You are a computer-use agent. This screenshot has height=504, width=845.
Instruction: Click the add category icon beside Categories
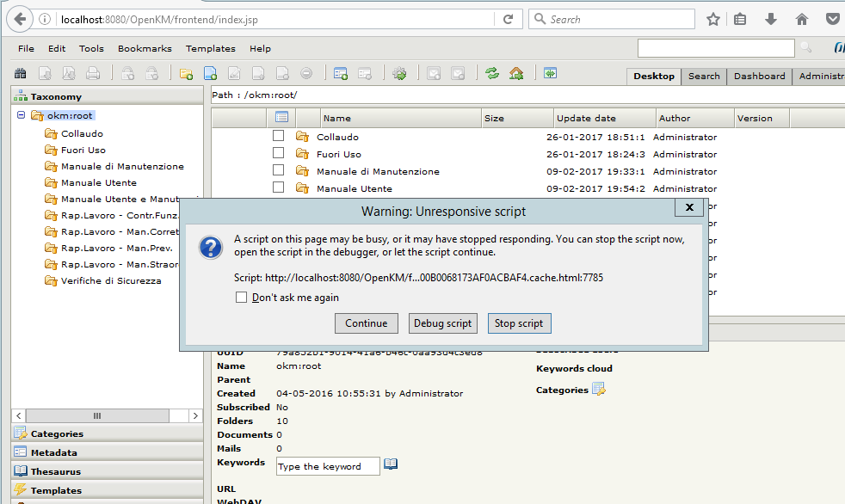point(599,390)
